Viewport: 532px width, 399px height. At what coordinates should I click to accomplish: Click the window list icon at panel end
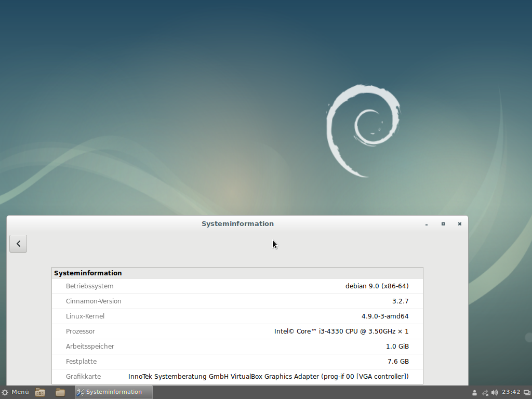[x=526, y=393]
